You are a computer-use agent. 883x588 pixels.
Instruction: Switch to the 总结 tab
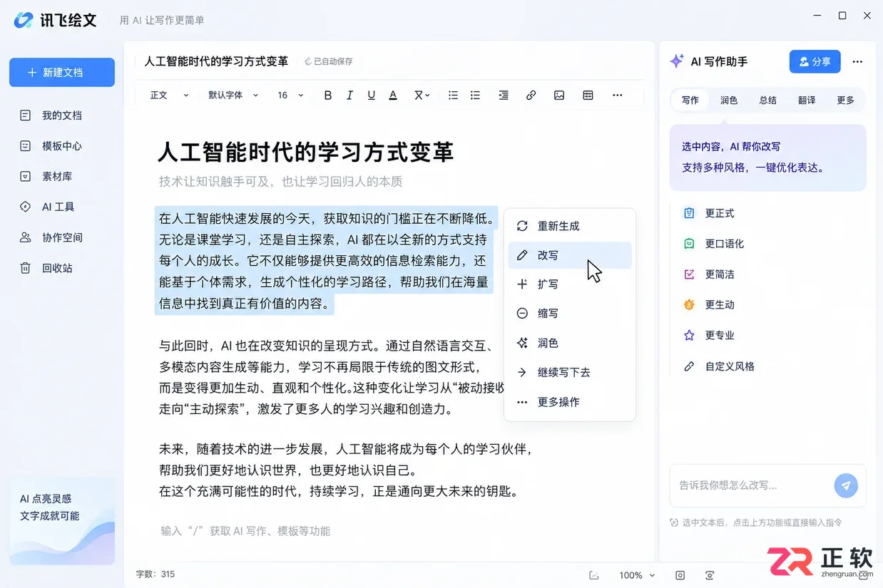tap(768, 100)
